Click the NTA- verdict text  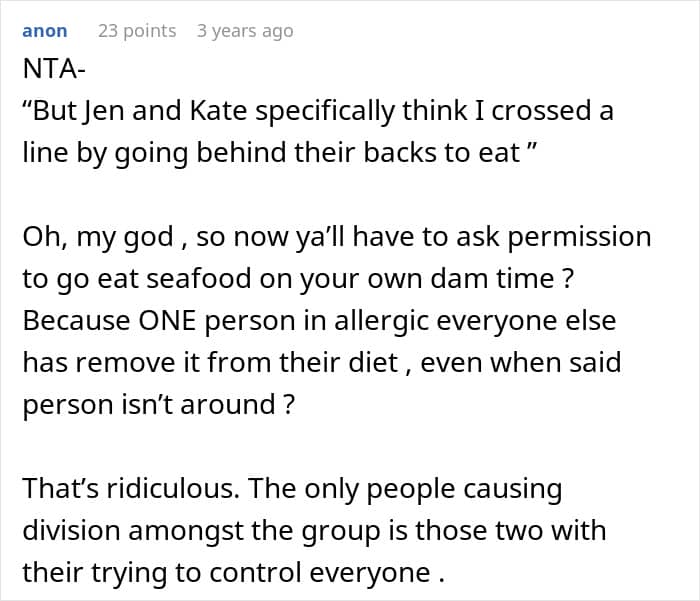58,71
